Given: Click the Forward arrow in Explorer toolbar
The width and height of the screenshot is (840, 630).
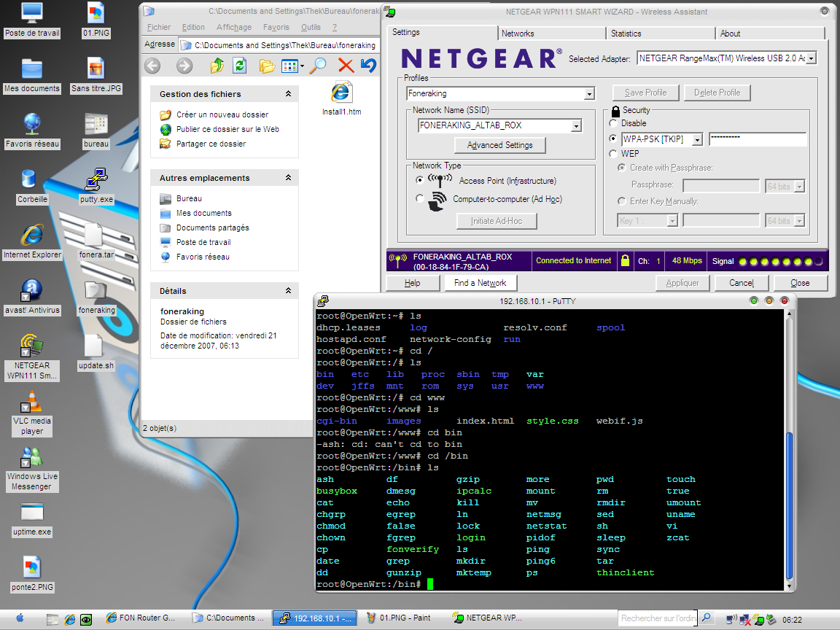Looking at the screenshot, I should click(x=184, y=66).
